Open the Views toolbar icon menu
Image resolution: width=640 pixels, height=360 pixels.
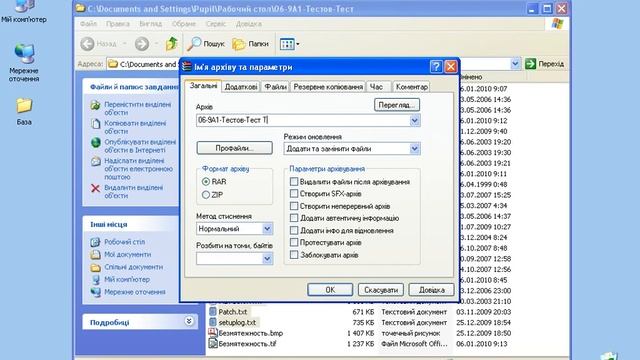tap(287, 44)
